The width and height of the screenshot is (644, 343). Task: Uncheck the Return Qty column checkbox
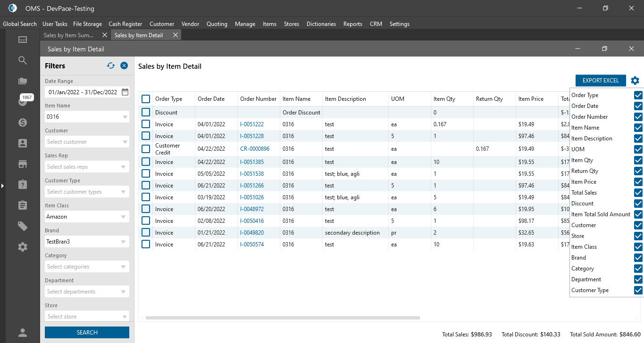pos(638,171)
